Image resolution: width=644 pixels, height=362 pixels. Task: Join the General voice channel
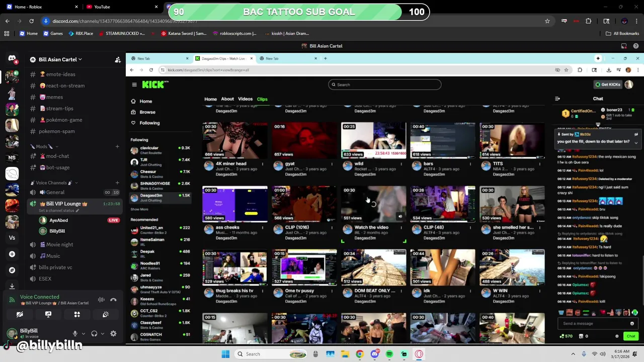point(55,192)
